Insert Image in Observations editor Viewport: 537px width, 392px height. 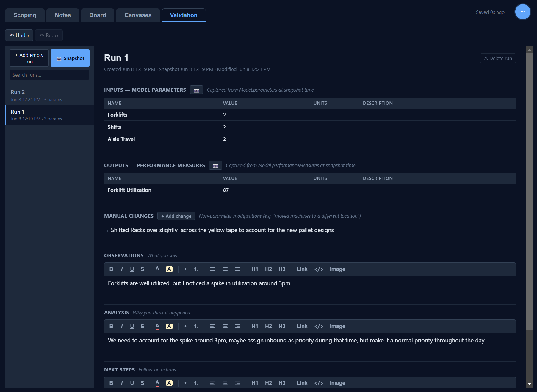coord(337,269)
